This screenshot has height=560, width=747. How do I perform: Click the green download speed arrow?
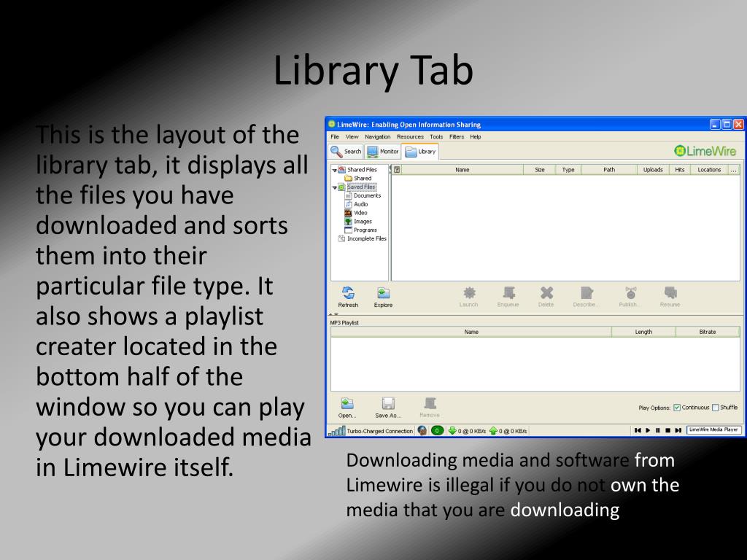[452, 430]
